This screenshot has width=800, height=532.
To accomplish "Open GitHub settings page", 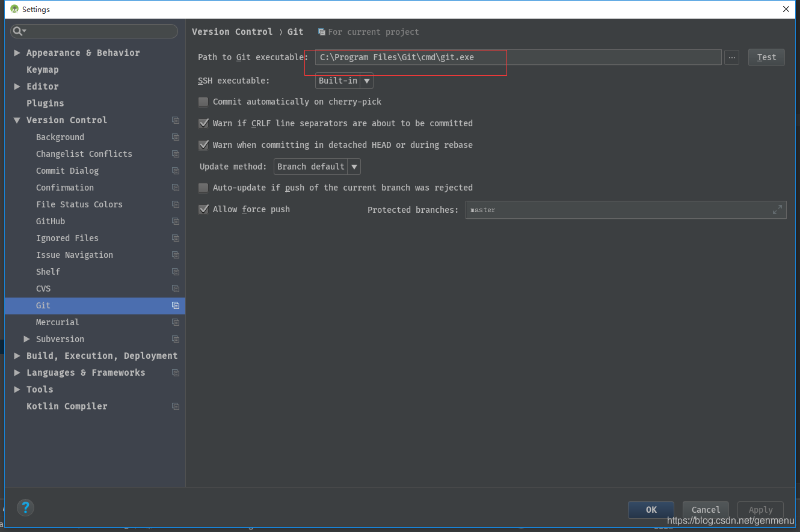I will point(51,221).
